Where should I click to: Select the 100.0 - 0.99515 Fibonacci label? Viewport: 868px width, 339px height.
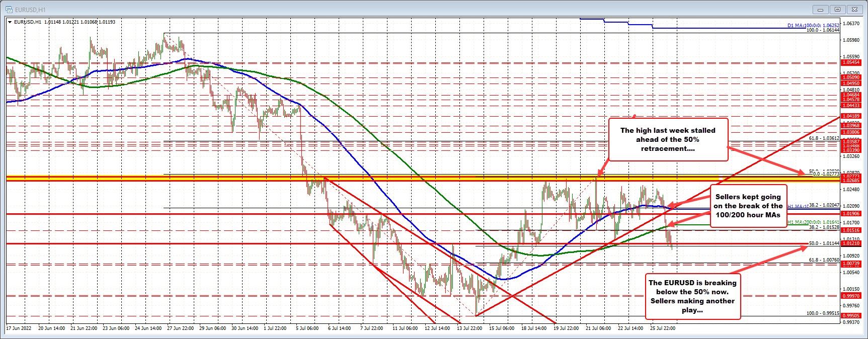(823, 313)
